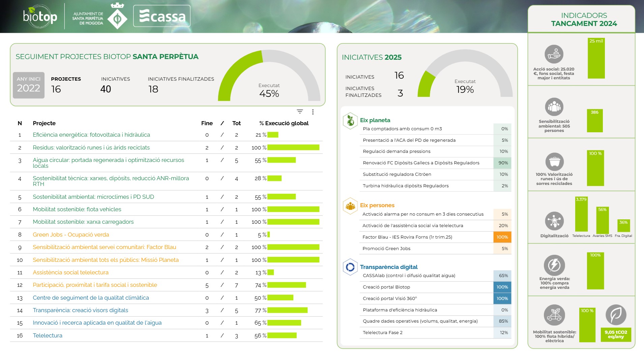Click the Energia verda lightning icon
The width and height of the screenshot is (644, 355).
(554, 265)
